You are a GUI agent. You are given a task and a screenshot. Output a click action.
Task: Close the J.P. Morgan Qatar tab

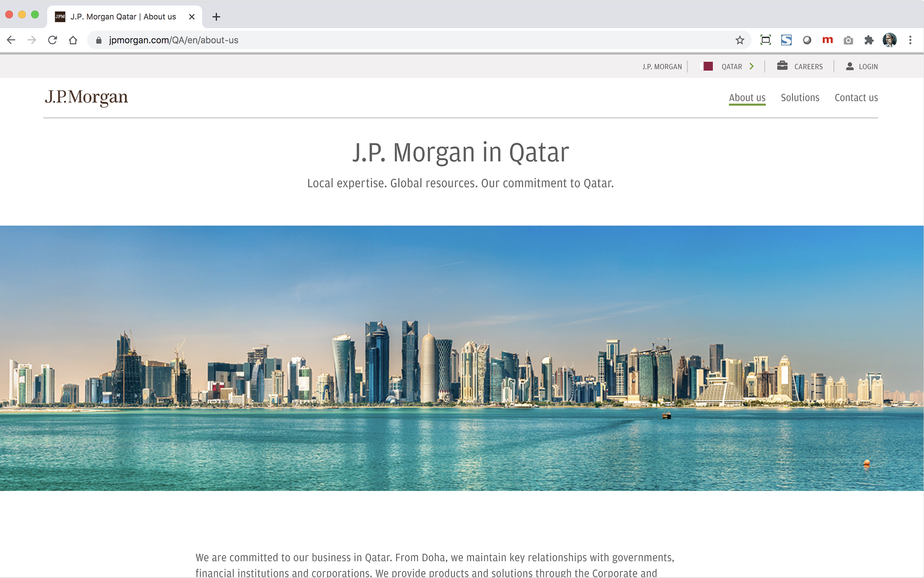[x=192, y=17]
